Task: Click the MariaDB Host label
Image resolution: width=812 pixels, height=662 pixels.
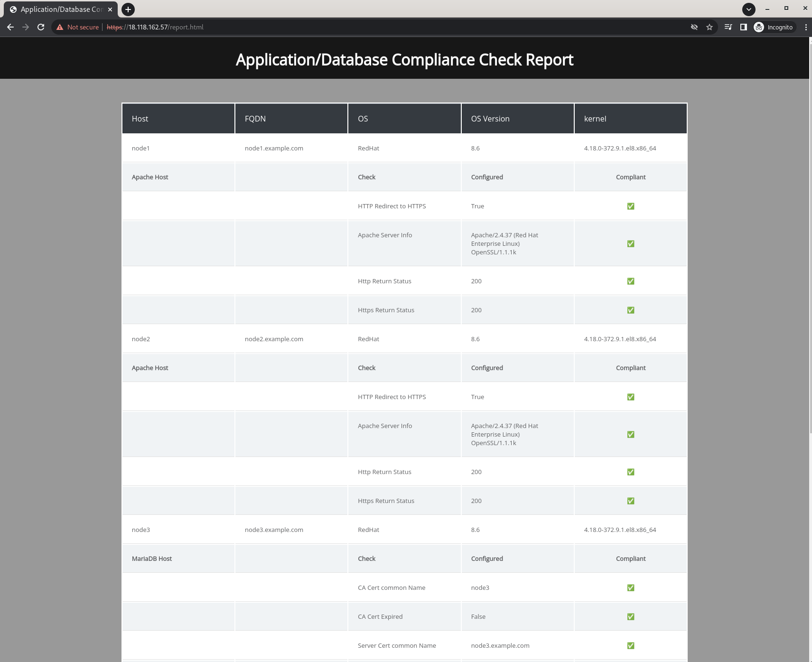Action: [x=152, y=559]
